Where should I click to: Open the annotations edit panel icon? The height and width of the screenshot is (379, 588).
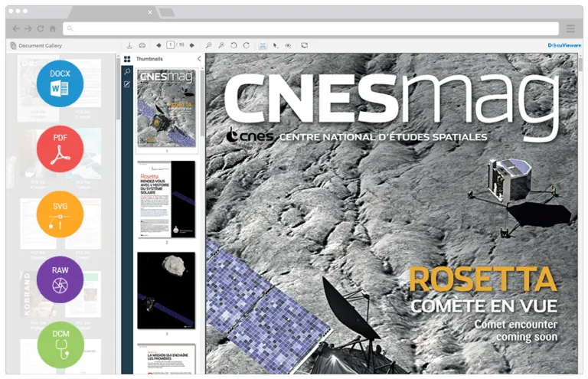point(127,84)
